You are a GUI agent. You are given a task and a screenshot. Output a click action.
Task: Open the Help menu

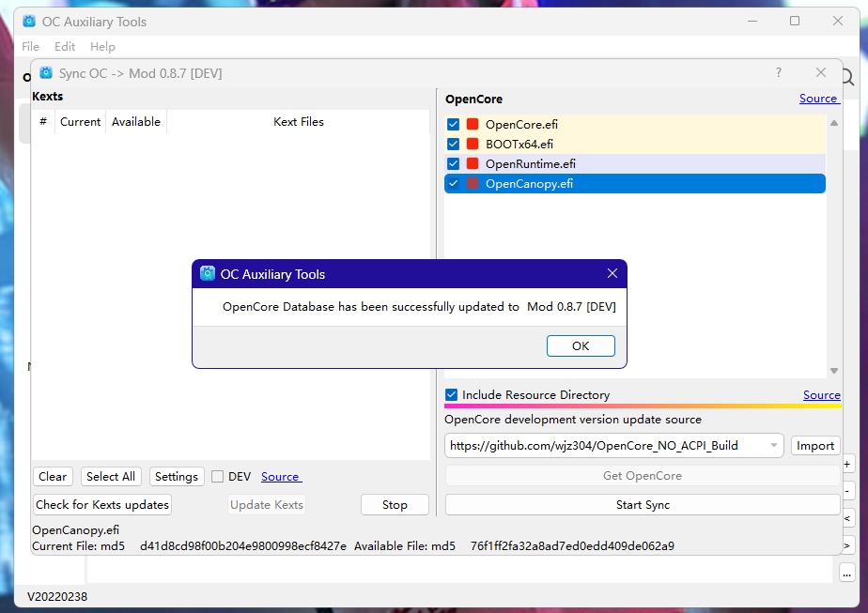pyautogui.click(x=103, y=47)
